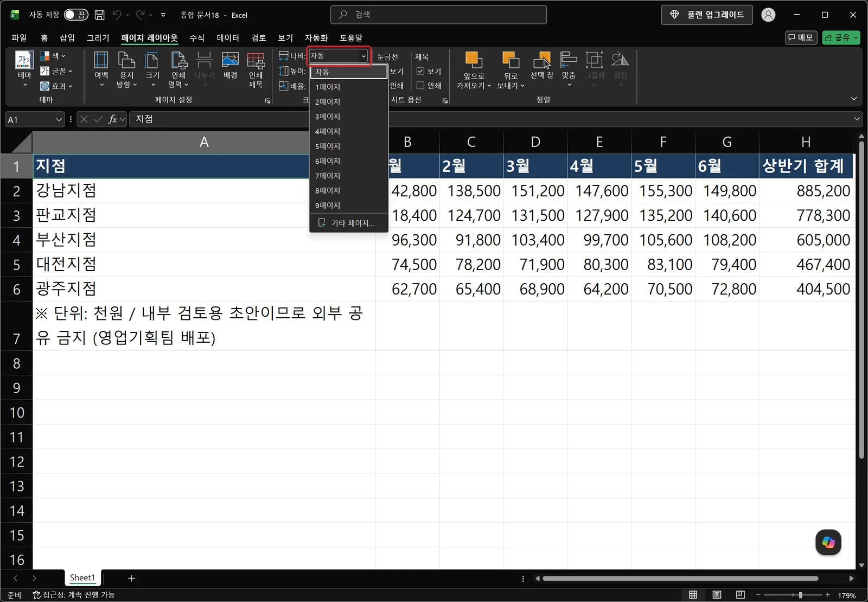The height and width of the screenshot is (602, 868).
Task: Open the Copilot floating button
Action: pos(828,542)
